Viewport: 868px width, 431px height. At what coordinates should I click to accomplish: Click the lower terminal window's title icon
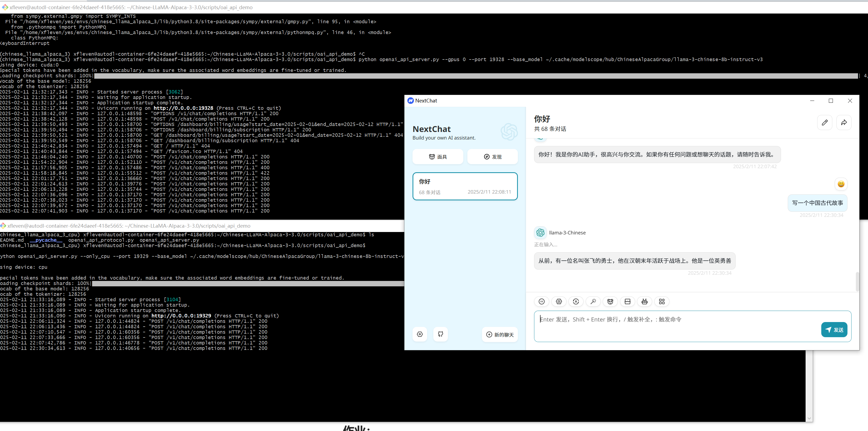[3, 226]
